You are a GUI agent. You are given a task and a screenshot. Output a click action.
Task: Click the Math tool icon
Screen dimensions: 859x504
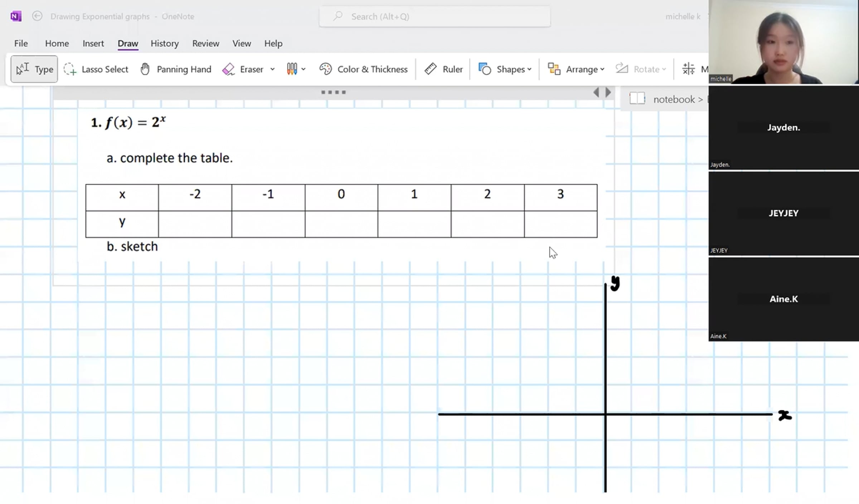[688, 69]
